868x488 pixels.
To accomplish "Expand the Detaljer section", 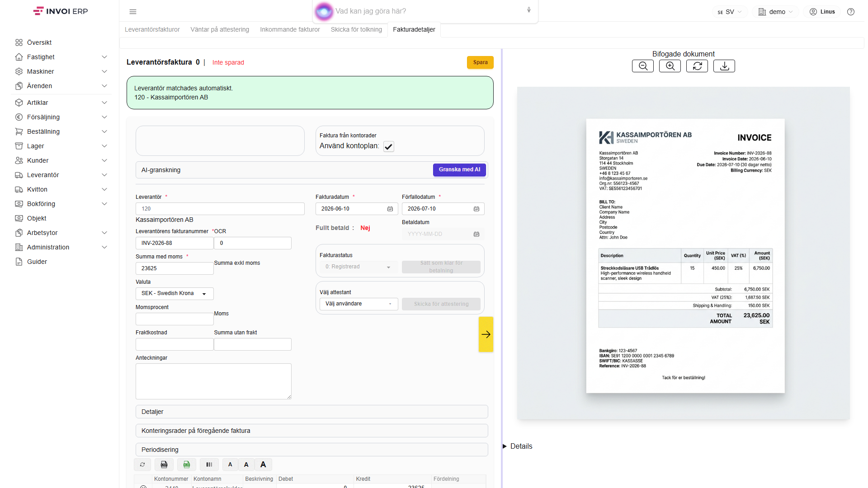I will coord(312,412).
